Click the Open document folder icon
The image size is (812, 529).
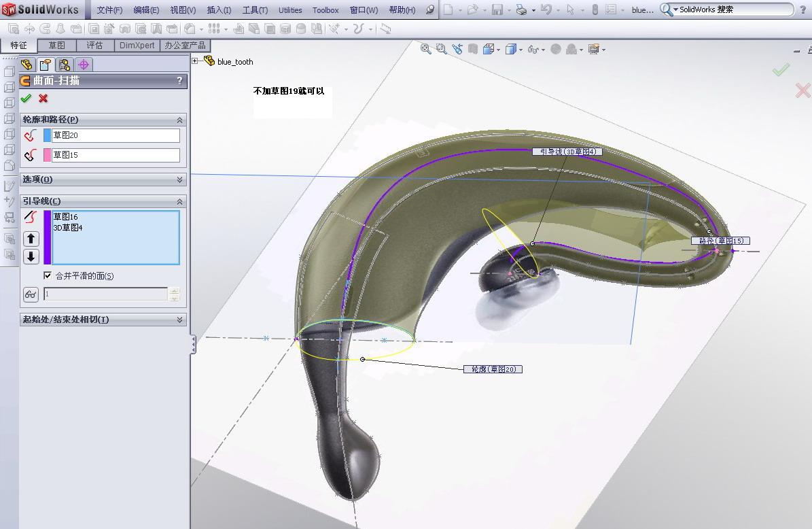click(x=472, y=10)
